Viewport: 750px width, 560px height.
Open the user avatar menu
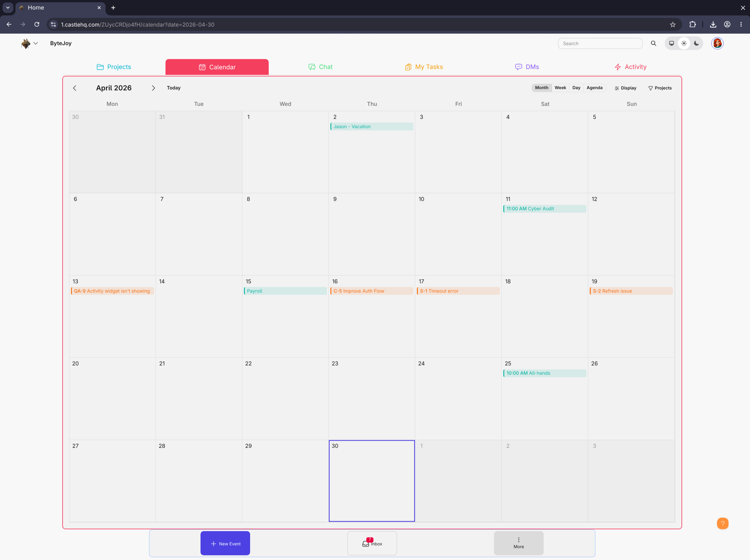717,43
